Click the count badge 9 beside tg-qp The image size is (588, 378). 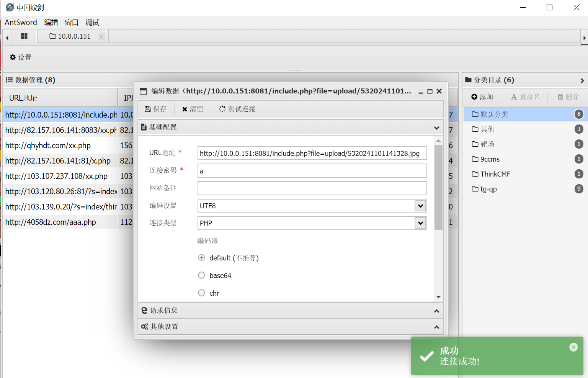point(579,189)
